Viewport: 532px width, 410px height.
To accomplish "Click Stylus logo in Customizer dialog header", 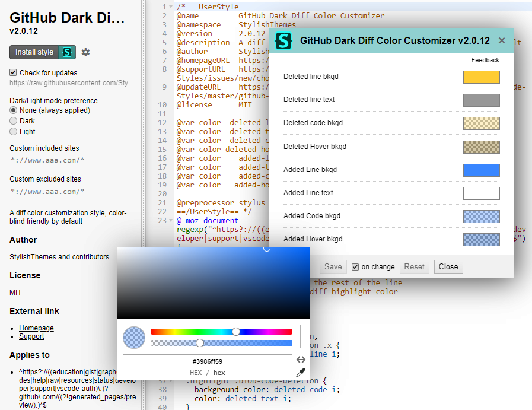I will (x=283, y=41).
